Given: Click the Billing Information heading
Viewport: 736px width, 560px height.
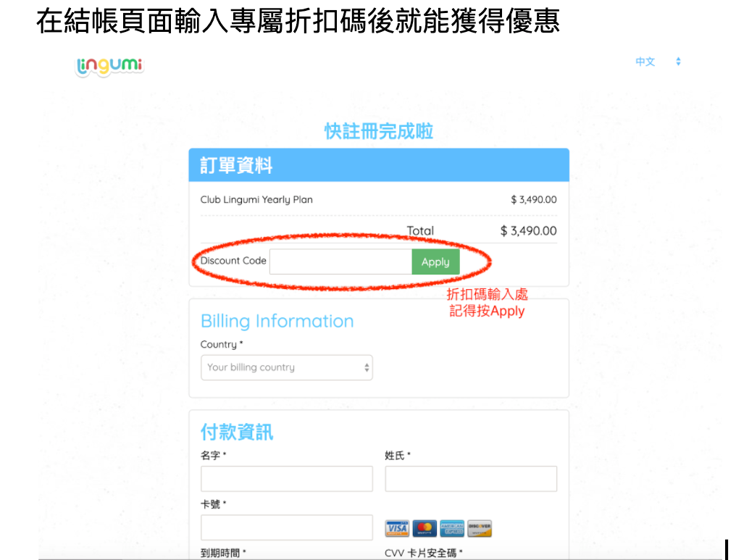Looking at the screenshot, I should click(x=277, y=321).
